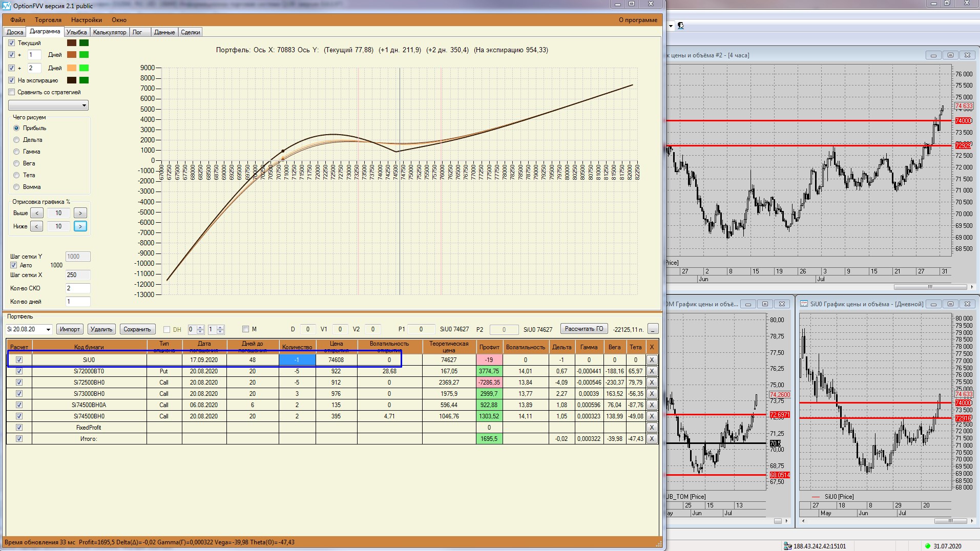
Task: Click the left arrow next to Ниже
Action: click(x=37, y=226)
